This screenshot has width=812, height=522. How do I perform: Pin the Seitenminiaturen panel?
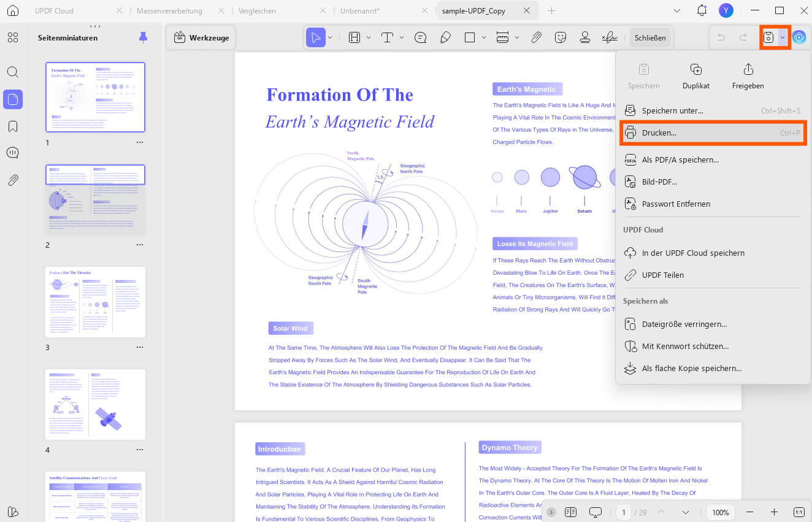tap(143, 37)
